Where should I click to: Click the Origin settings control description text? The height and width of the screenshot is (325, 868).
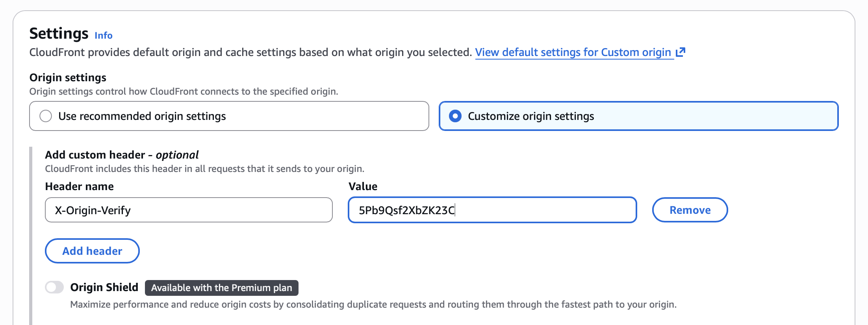(184, 92)
